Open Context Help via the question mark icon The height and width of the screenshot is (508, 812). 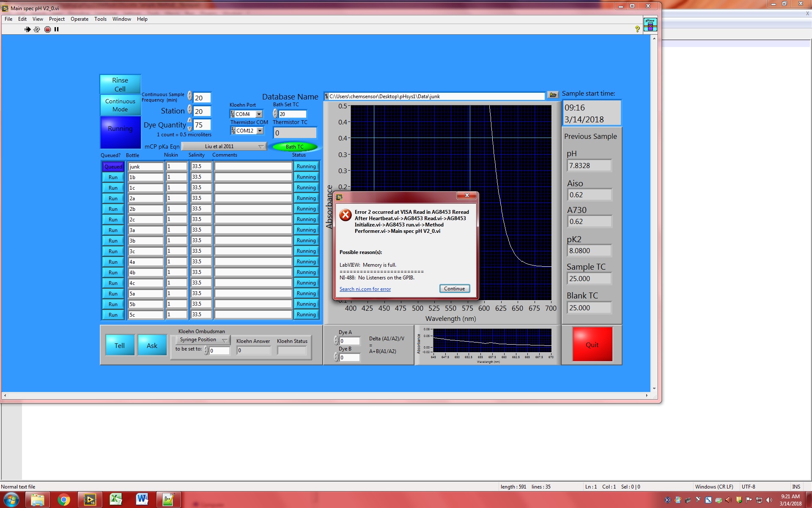pyautogui.click(x=637, y=29)
